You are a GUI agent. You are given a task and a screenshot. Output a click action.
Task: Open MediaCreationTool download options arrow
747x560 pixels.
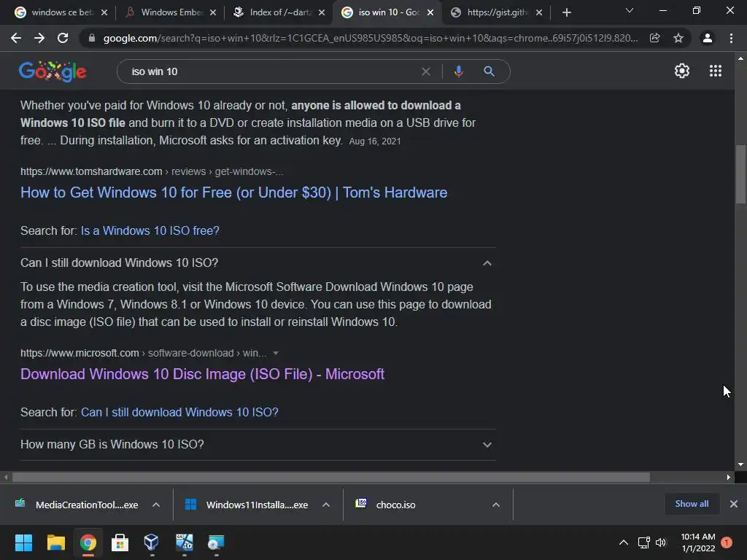(x=156, y=505)
